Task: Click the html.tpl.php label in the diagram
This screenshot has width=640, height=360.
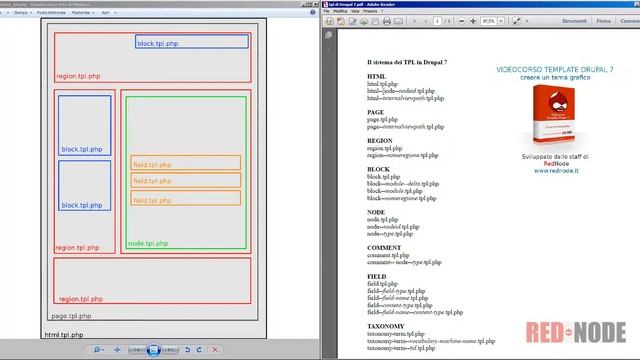Action: (x=64, y=335)
